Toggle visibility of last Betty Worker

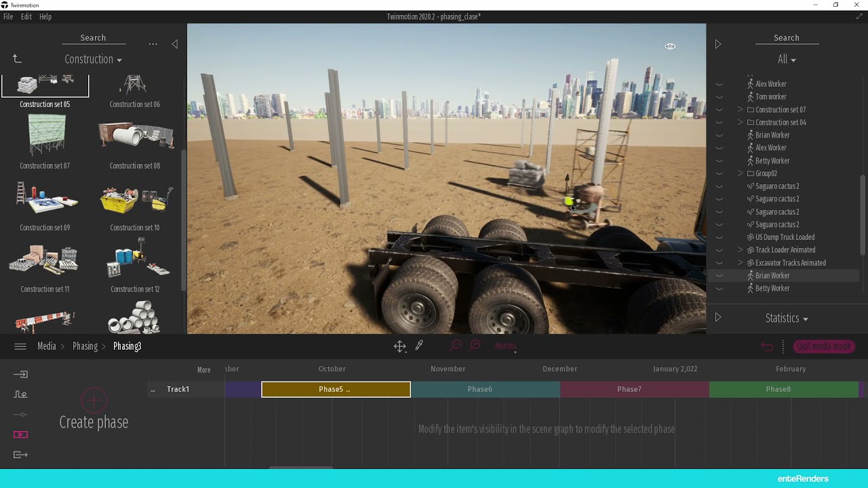719,289
